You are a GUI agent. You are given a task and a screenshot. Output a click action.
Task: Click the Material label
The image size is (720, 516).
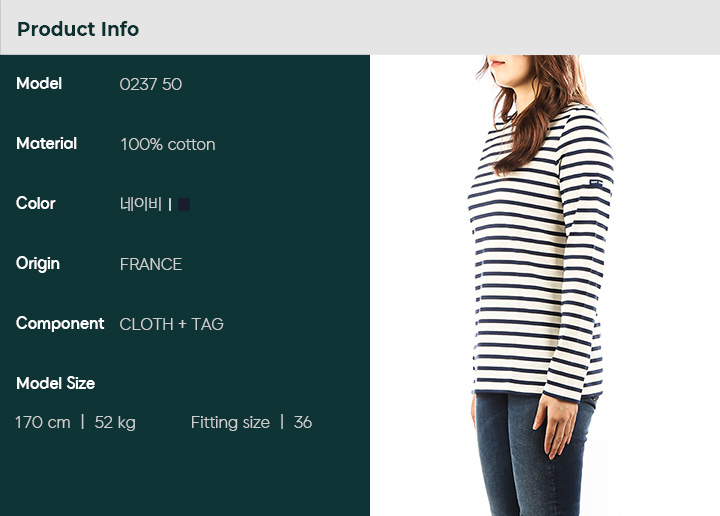(x=46, y=144)
